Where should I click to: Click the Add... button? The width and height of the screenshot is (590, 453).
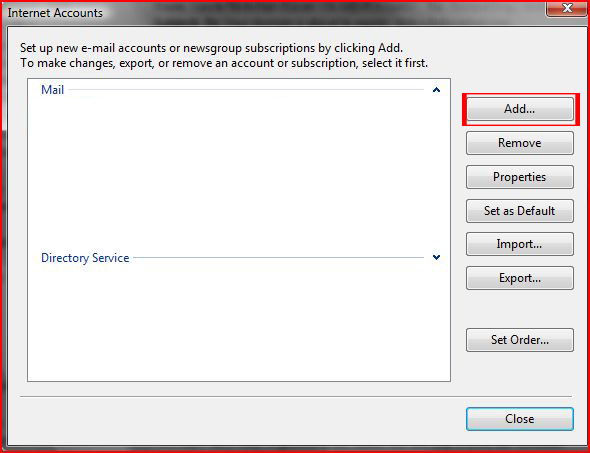520,109
